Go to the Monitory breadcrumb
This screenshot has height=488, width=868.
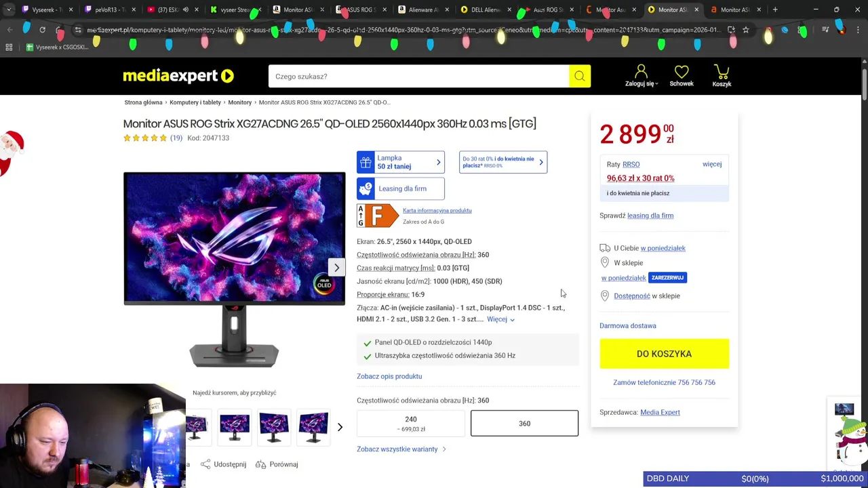pyautogui.click(x=239, y=102)
